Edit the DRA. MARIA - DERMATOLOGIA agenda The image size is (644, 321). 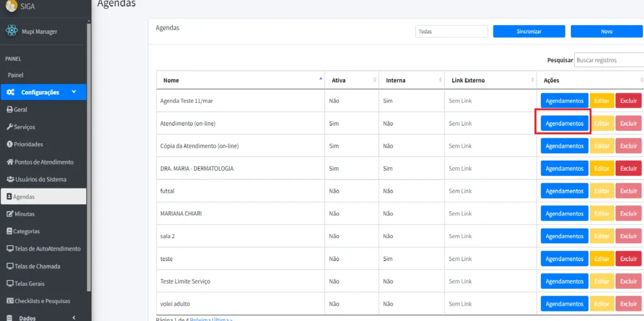tap(602, 168)
